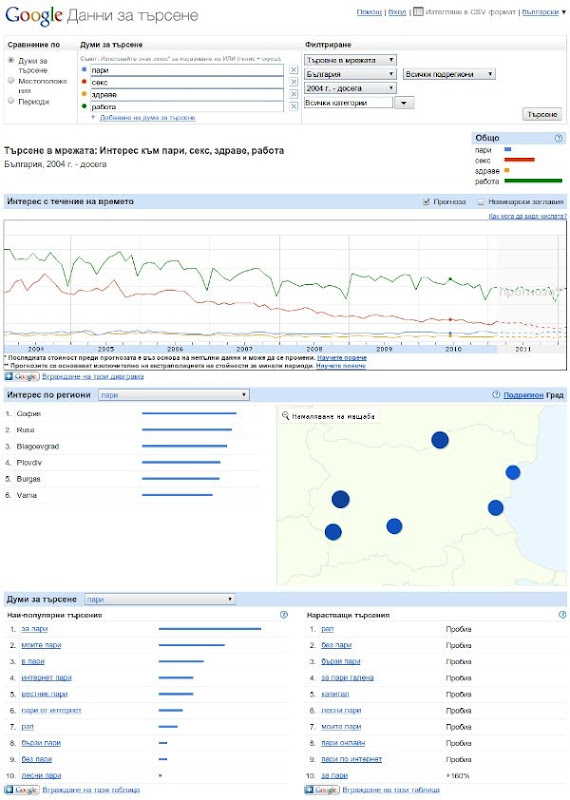
Task: Remove the 'секс' search term with its X
Action: (293, 82)
